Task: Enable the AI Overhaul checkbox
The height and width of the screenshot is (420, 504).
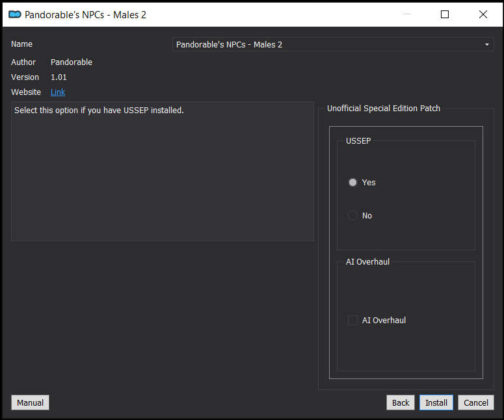Action: tap(353, 321)
